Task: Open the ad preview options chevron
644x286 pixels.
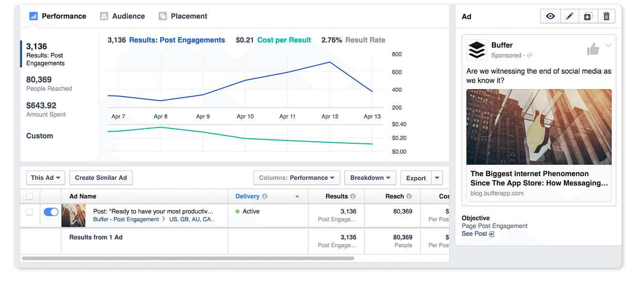Action: (608, 46)
